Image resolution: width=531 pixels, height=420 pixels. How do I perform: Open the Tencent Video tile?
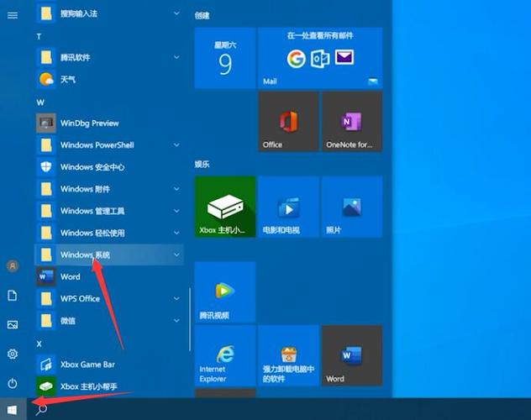tap(224, 291)
